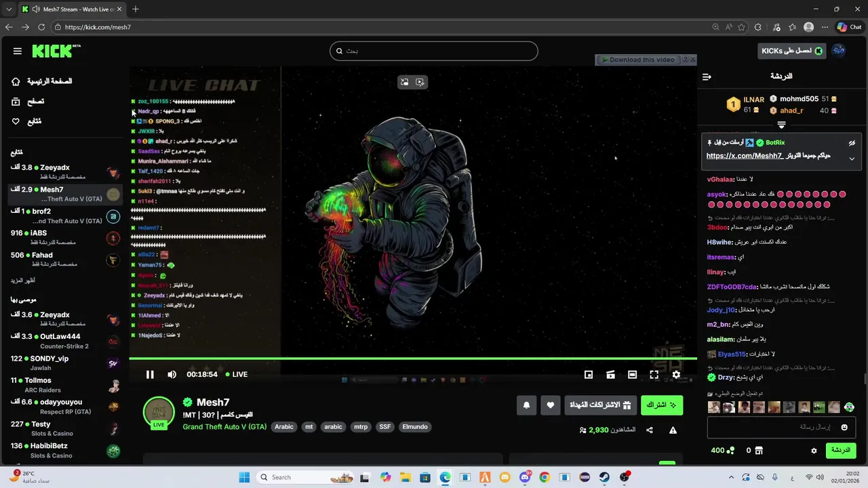Select Zeeyadx channel in followed list
The height and width of the screenshot is (488, 868).
(65, 171)
